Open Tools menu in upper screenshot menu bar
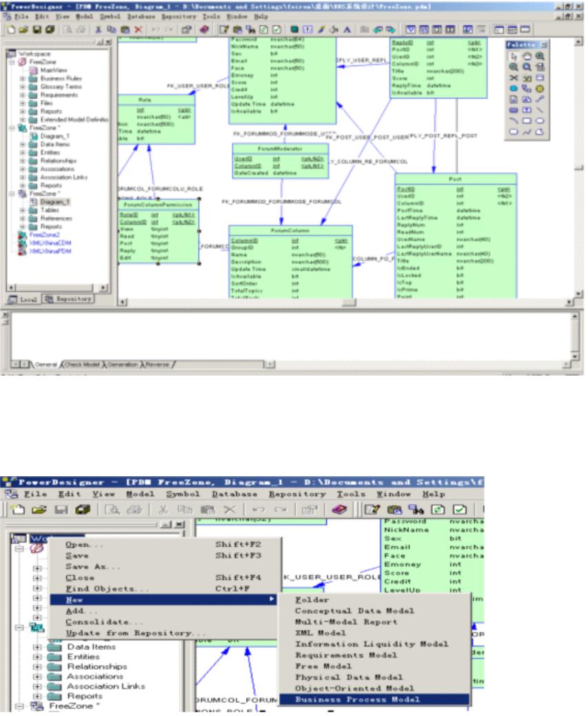The height and width of the screenshot is (716, 588). click(211, 17)
